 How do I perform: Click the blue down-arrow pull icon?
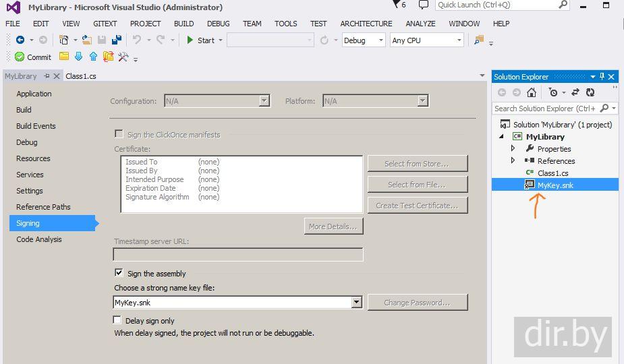[79, 57]
